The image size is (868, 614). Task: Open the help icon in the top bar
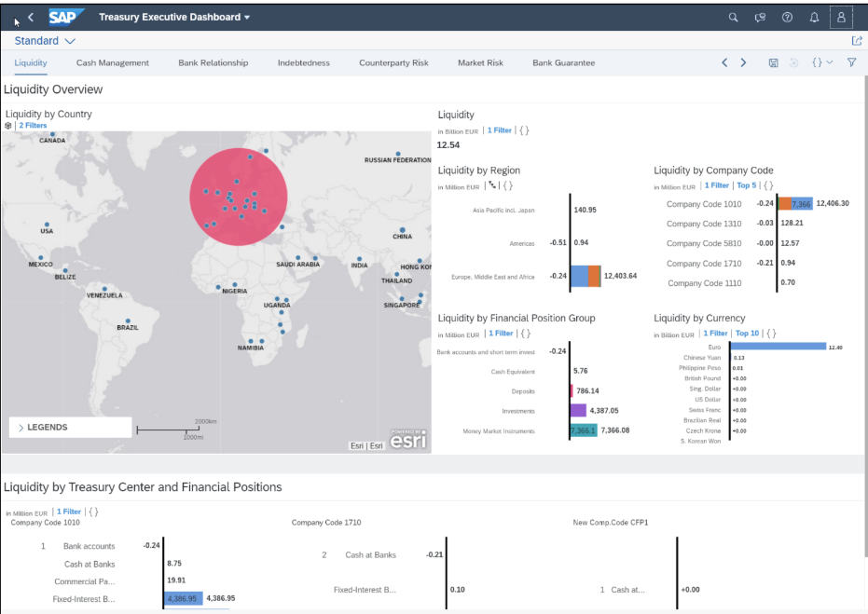(x=787, y=17)
